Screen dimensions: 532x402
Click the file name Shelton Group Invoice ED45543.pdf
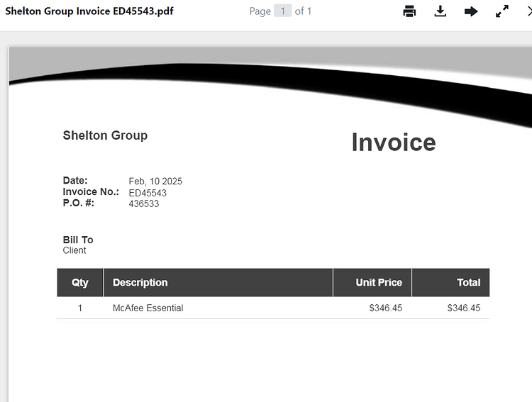(x=89, y=11)
